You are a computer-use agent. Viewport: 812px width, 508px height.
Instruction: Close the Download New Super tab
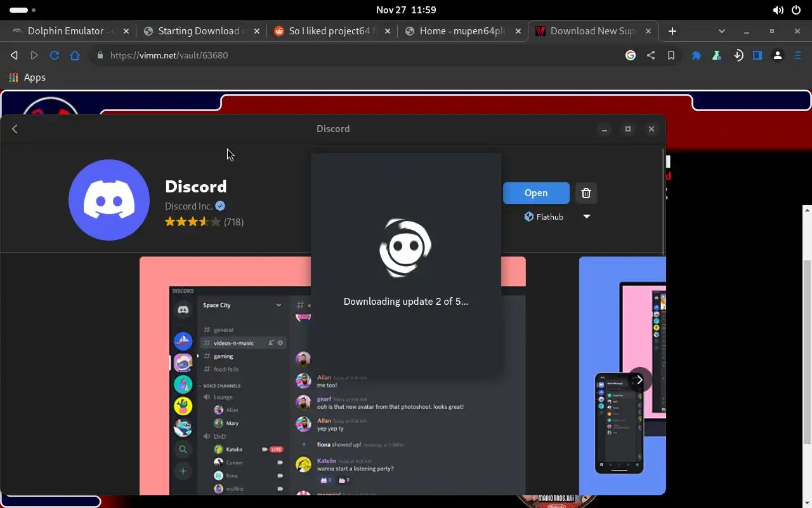648,31
